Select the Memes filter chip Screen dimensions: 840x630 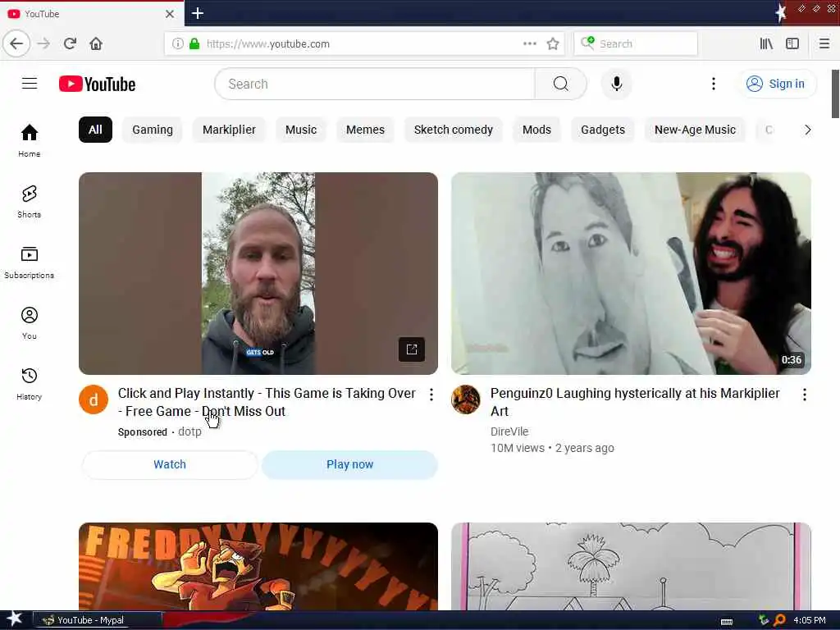pos(365,130)
